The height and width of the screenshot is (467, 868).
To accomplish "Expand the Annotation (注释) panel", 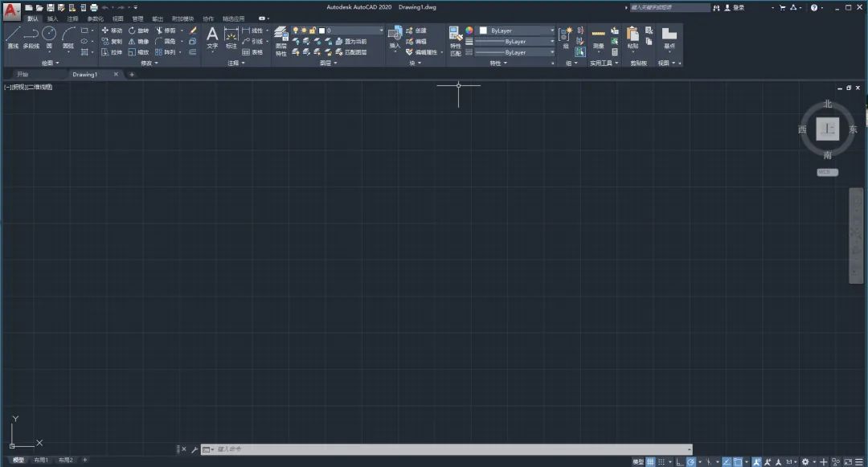I will 236,63.
